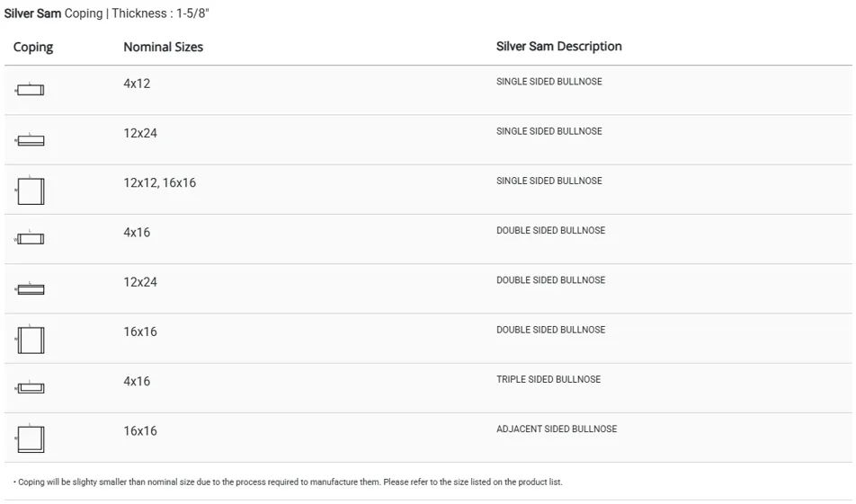Click the Silver Sam Coping thickness title
The image size is (856, 504).
[x=107, y=13]
